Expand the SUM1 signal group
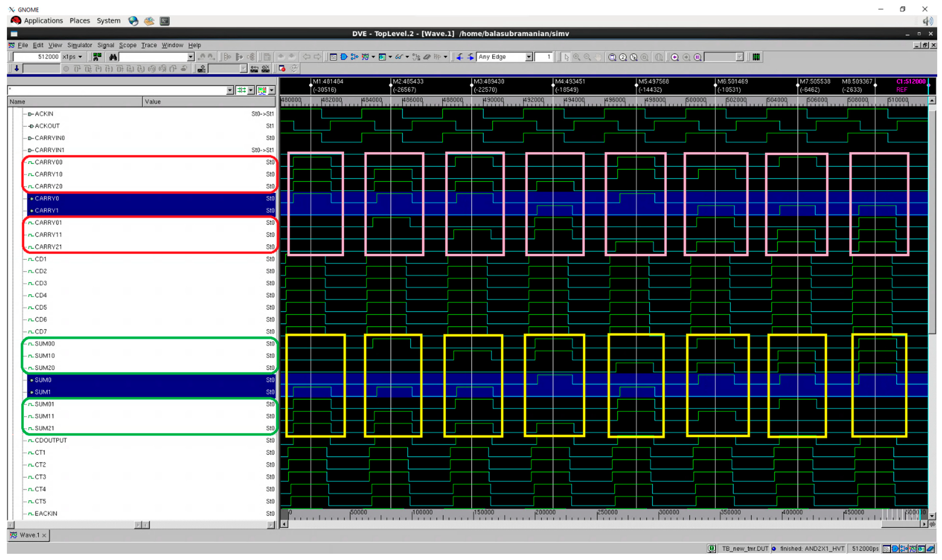The width and height of the screenshot is (942, 560). point(32,392)
